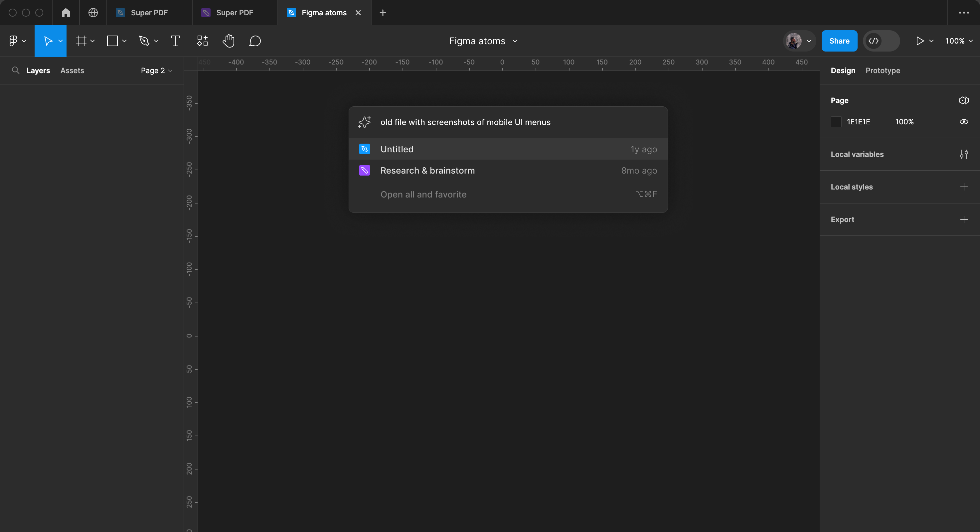Add new Local style
The width and height of the screenshot is (980, 532).
(964, 187)
